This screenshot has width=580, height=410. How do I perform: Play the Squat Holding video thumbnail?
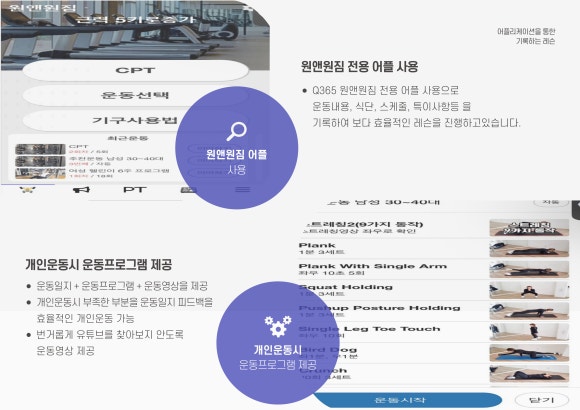tap(529, 290)
